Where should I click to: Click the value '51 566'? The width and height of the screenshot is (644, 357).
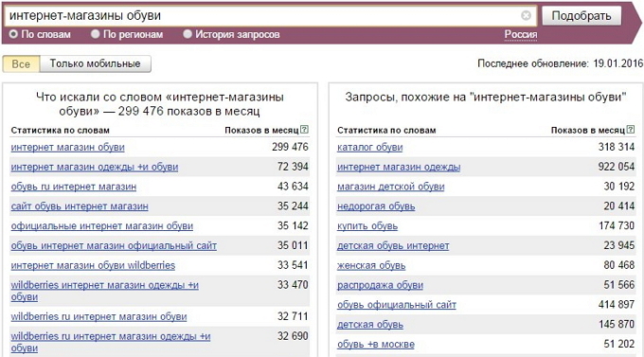[619, 285]
